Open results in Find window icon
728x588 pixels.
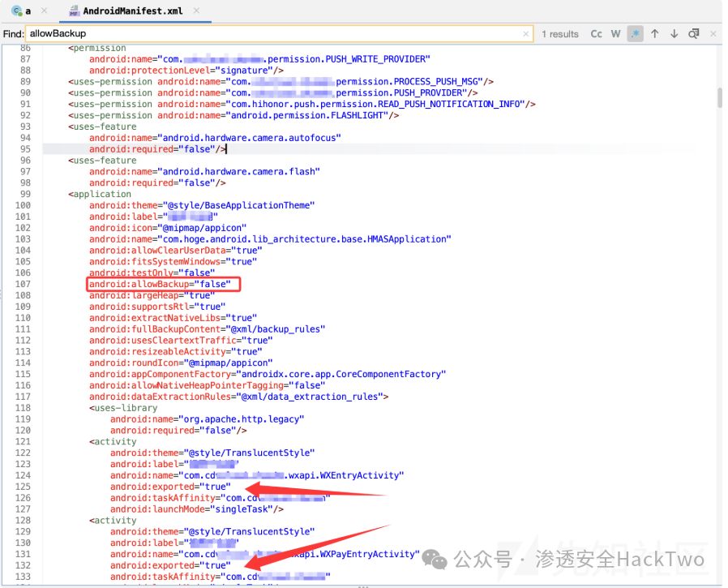tap(694, 34)
